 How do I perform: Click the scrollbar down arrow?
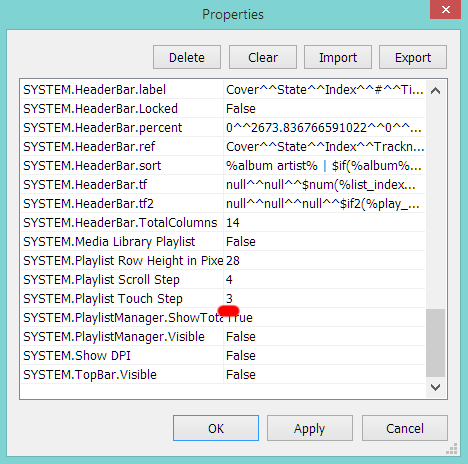click(435, 387)
